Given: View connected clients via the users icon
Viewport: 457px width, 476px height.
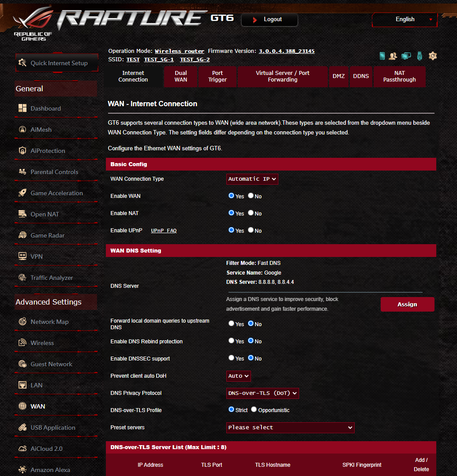Looking at the screenshot, I should pyautogui.click(x=393, y=56).
